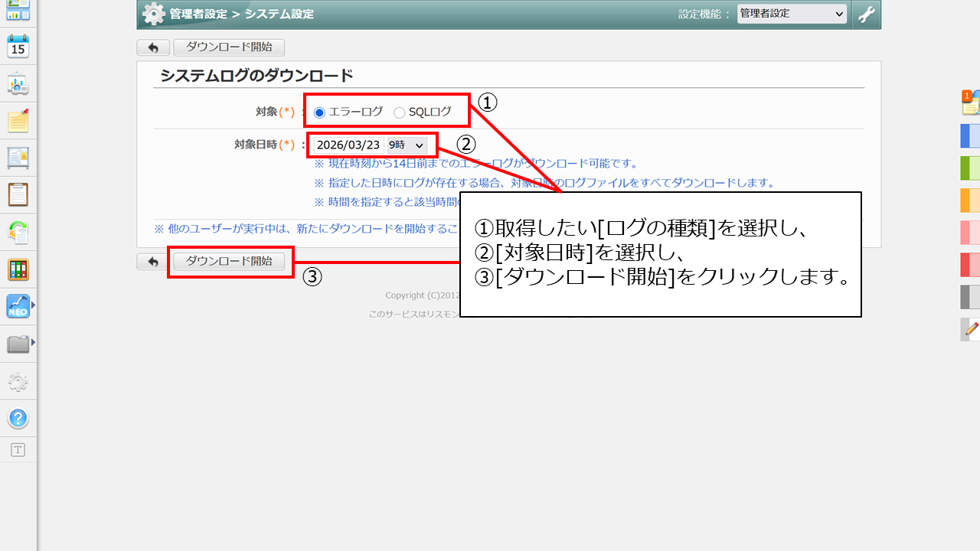Expand the arrow beside the NEO icon
The width and height of the screenshot is (980, 551).
(x=33, y=306)
